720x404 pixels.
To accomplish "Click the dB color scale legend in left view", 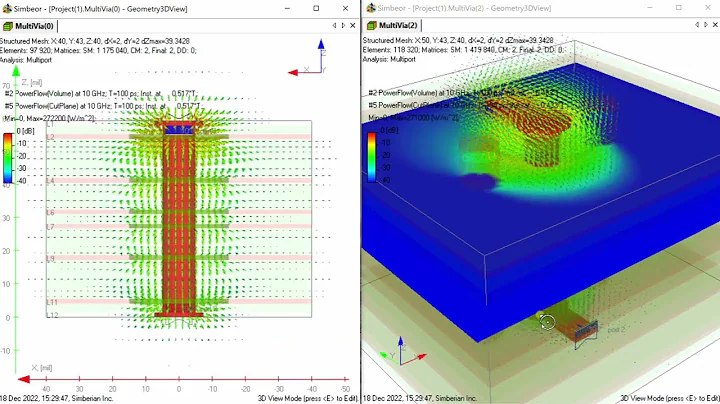I will (9, 158).
